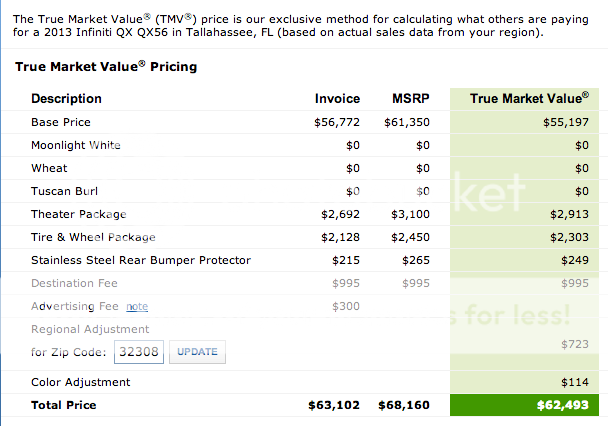Click the Moonlight White color label
The height and width of the screenshot is (426, 608).
click(x=76, y=145)
